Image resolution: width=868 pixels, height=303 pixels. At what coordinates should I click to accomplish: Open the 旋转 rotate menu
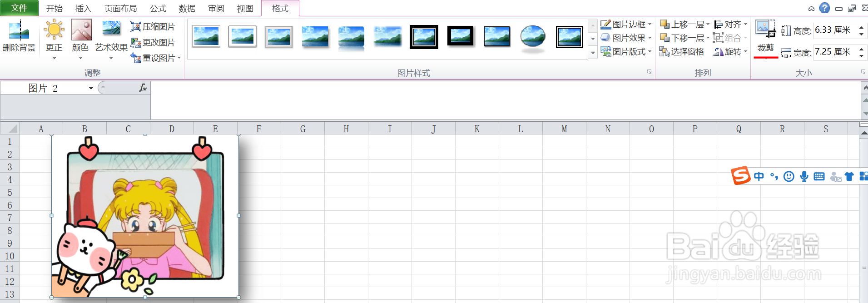[x=730, y=52]
